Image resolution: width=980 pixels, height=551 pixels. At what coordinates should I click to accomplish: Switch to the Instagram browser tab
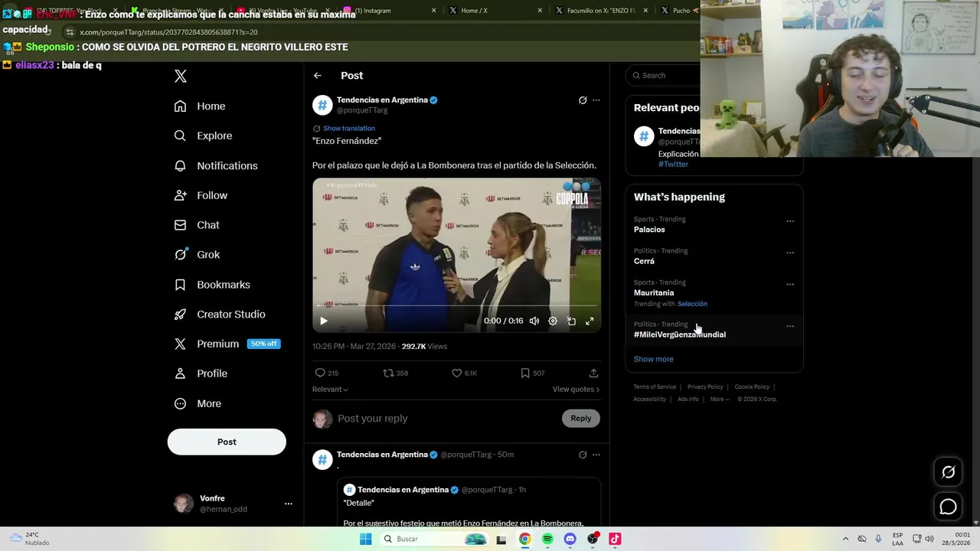[390, 11]
